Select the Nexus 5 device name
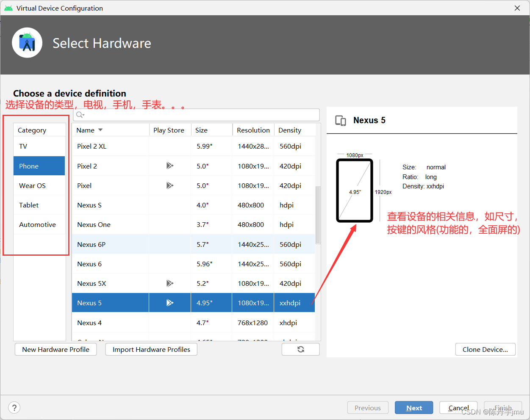This screenshot has width=530, height=420. click(89, 303)
